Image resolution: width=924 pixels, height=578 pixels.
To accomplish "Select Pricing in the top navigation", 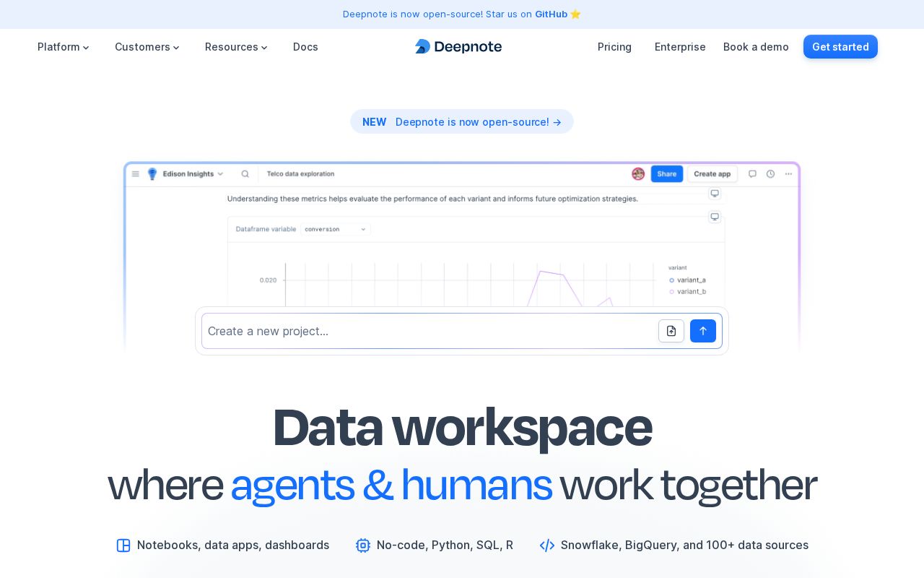I will (614, 47).
